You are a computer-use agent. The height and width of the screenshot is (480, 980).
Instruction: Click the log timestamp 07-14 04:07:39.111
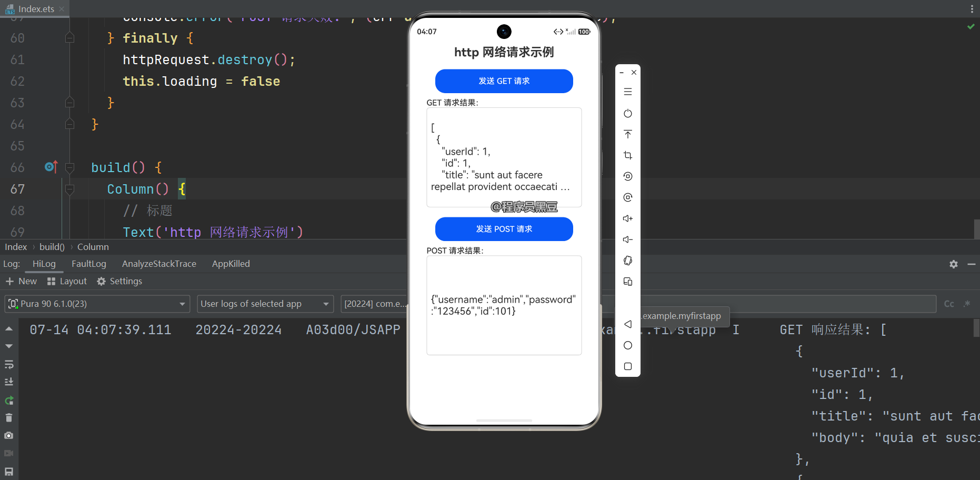(101, 329)
